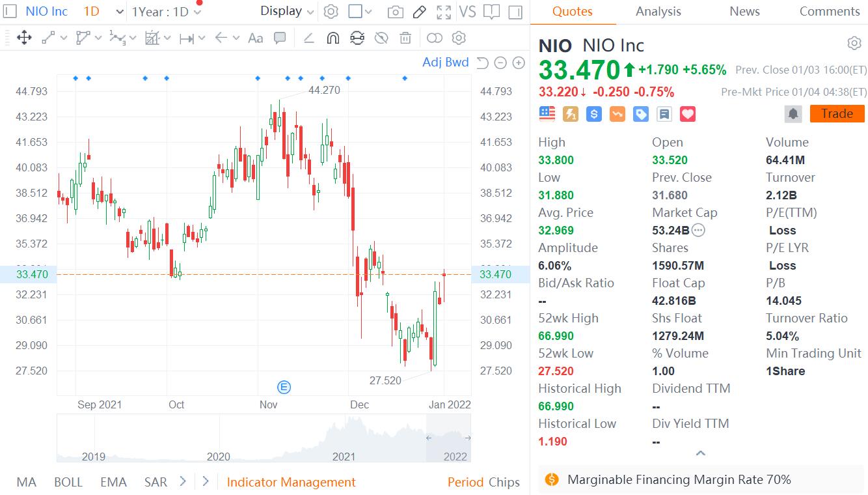Select the crosshair move tool
The image size is (868, 495).
pyautogui.click(x=24, y=38)
